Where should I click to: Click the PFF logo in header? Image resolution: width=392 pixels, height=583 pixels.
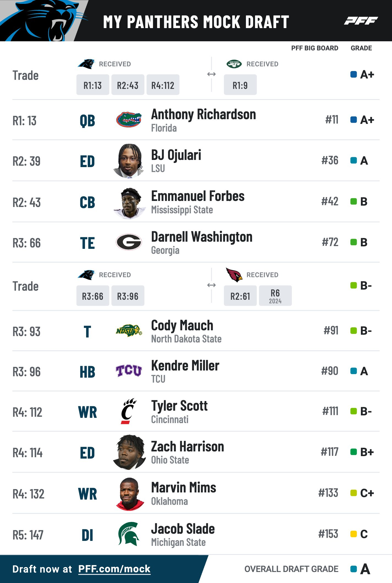tap(361, 21)
